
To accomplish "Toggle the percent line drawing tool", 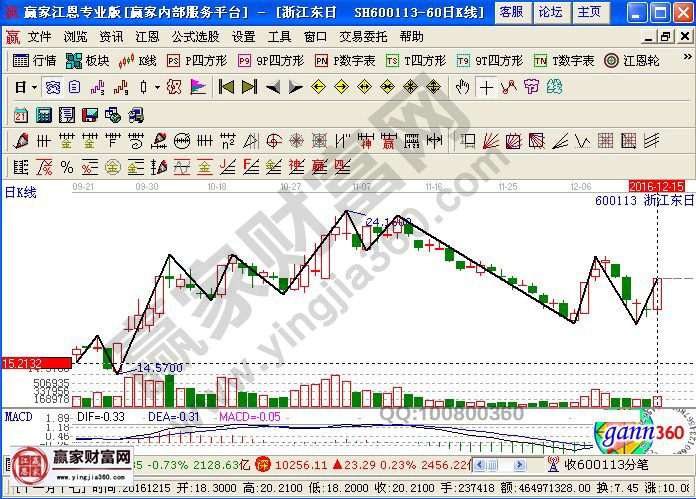I will pyautogui.click(x=66, y=166).
